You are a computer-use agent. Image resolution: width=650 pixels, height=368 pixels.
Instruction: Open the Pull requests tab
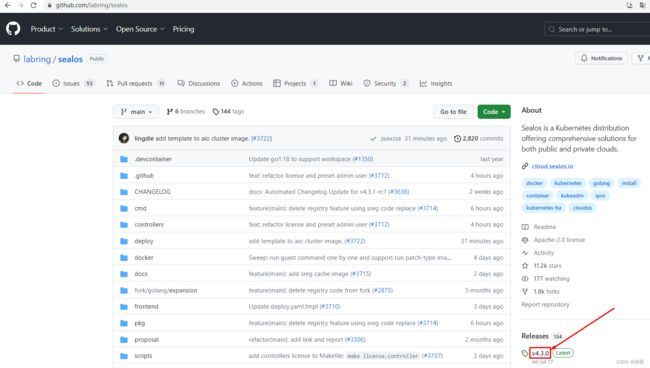pyautogui.click(x=136, y=83)
